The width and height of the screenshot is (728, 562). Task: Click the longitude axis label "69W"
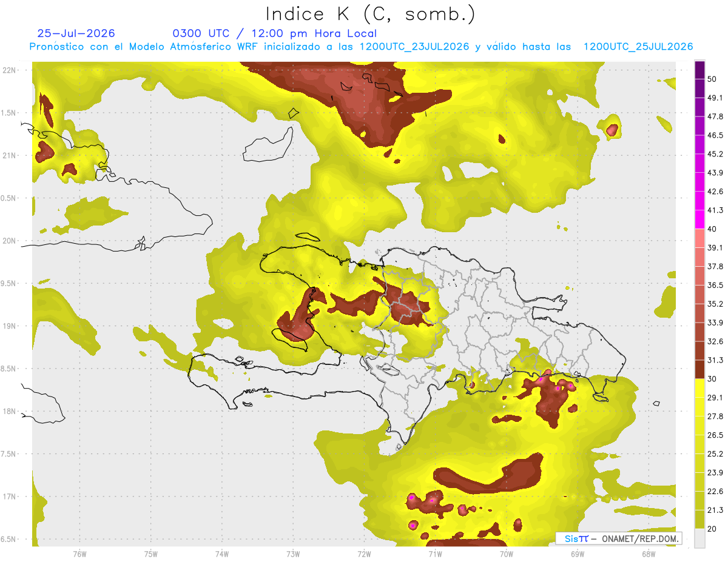[x=578, y=554]
